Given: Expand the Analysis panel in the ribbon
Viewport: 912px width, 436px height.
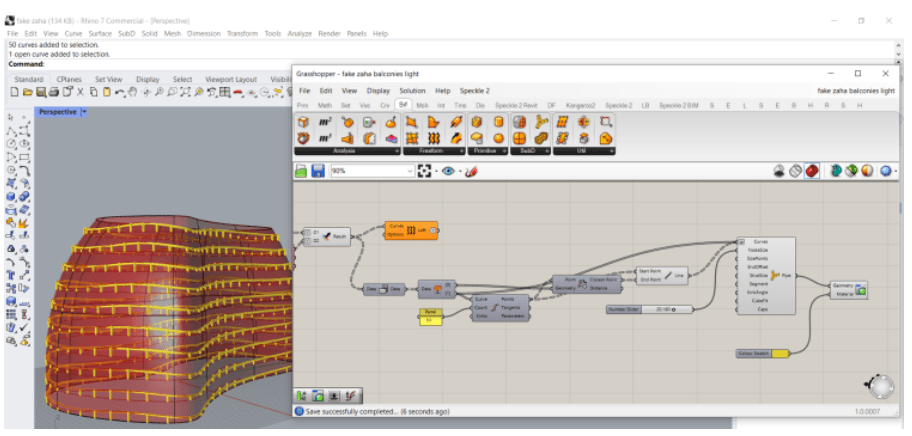Looking at the screenshot, I should tap(396, 150).
